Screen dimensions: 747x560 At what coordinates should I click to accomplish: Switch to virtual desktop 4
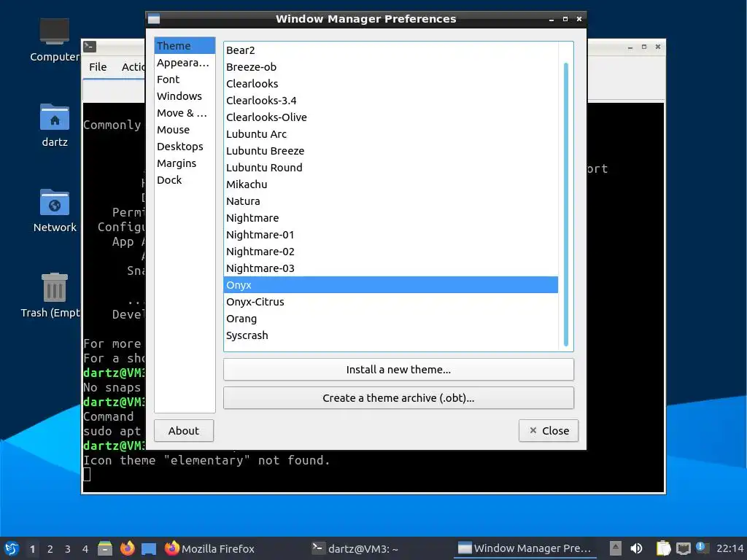85,549
